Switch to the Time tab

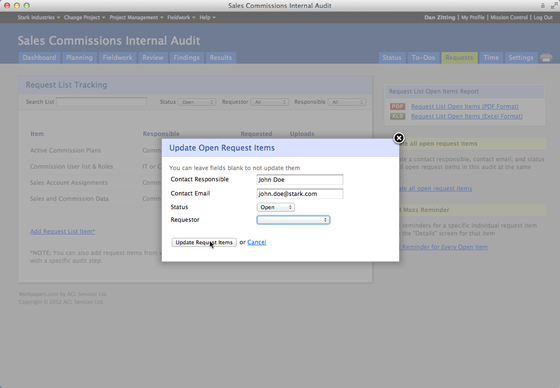(491, 58)
